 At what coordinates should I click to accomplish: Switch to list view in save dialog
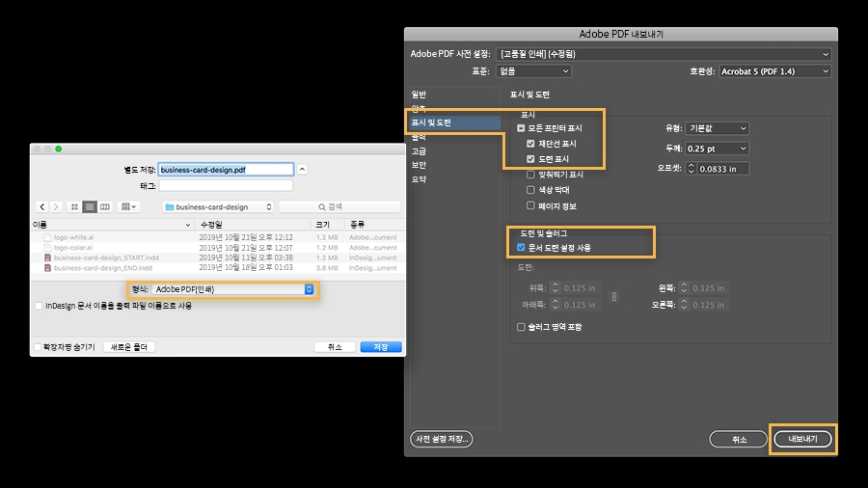[89, 207]
